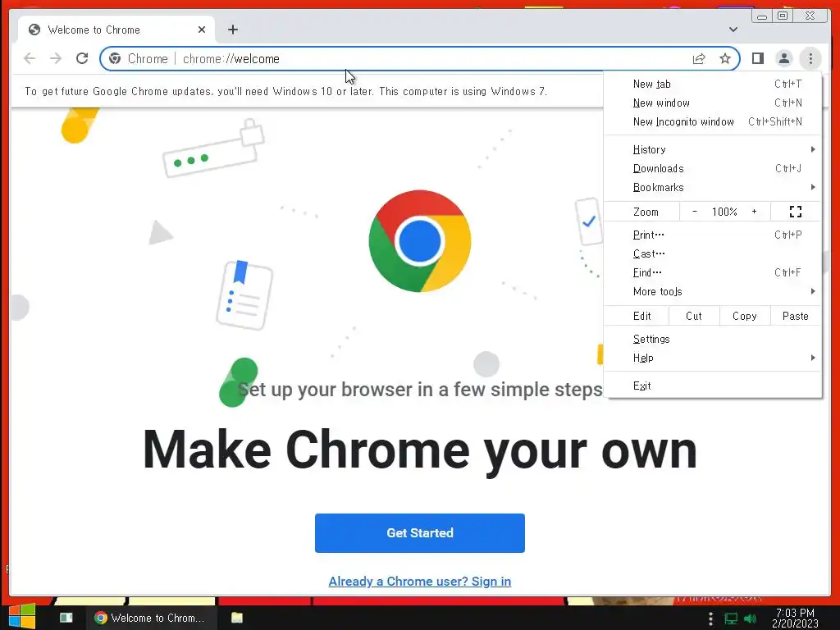The image size is (840, 630).
Task: Click the forward navigation arrow
Action: (x=56, y=58)
